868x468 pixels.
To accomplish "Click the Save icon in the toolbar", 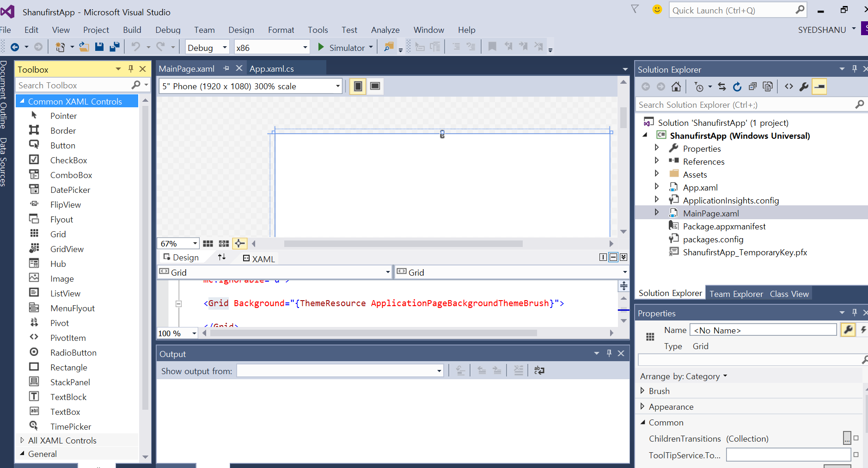I will click(99, 47).
